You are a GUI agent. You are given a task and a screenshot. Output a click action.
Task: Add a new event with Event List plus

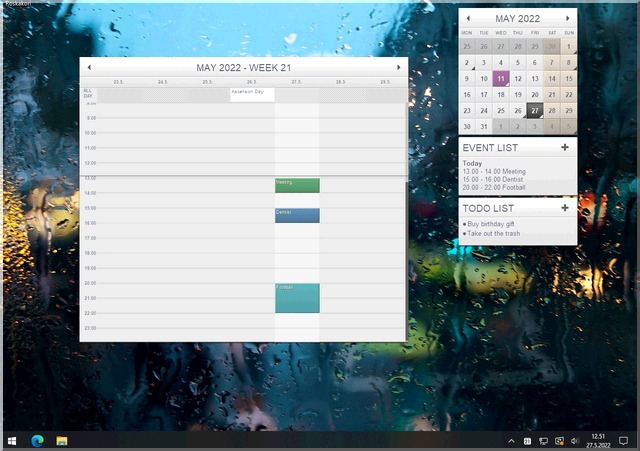pyautogui.click(x=565, y=147)
